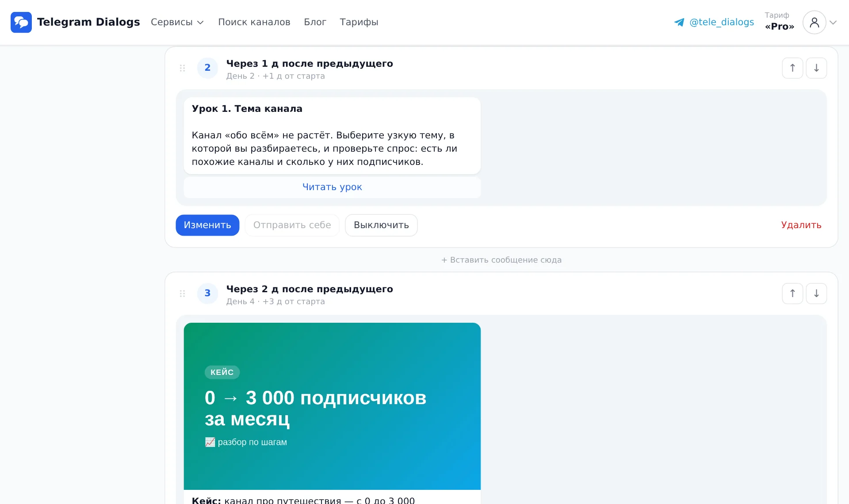The image size is (849, 504).
Task: Click the Telegram Dialogs logo icon
Action: point(21,22)
